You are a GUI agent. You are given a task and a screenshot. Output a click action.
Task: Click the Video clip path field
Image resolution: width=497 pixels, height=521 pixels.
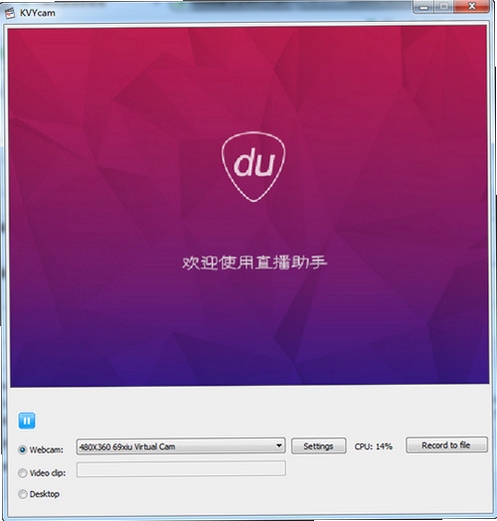pos(181,469)
